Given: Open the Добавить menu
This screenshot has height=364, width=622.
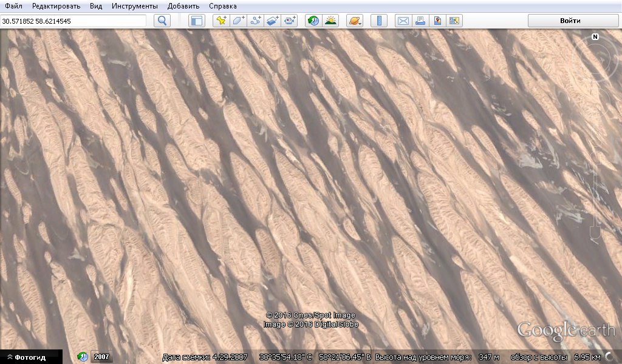Looking at the screenshot, I should click(183, 6).
